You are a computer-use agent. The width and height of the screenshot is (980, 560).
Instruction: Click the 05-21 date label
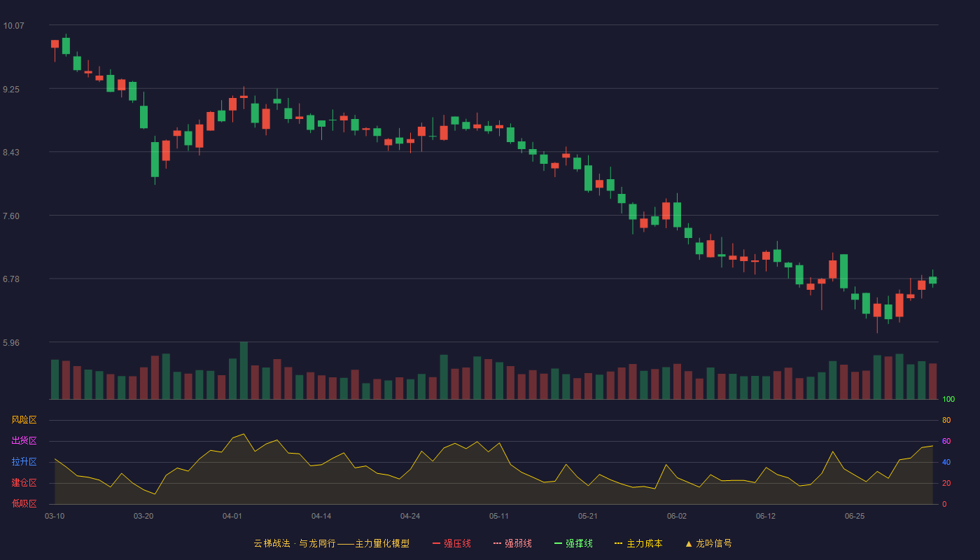tap(588, 516)
